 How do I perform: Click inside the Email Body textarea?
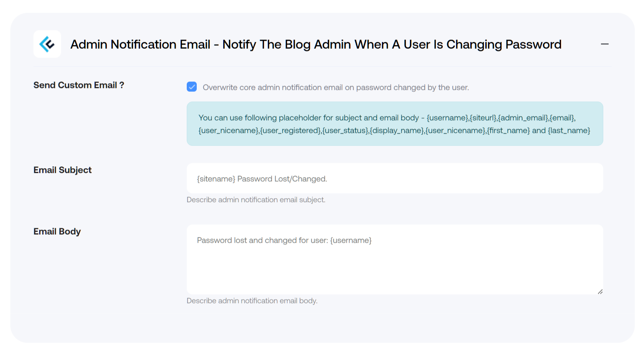pos(395,260)
